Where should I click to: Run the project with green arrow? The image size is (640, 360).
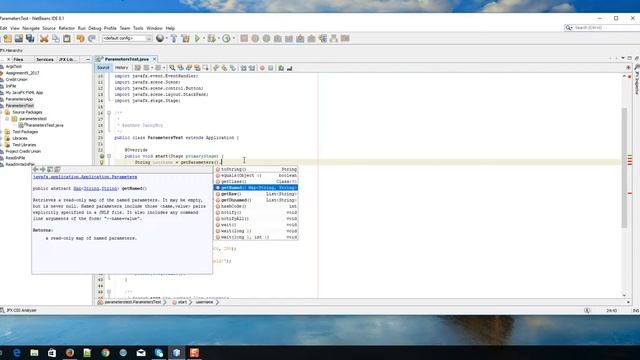[x=198, y=38]
